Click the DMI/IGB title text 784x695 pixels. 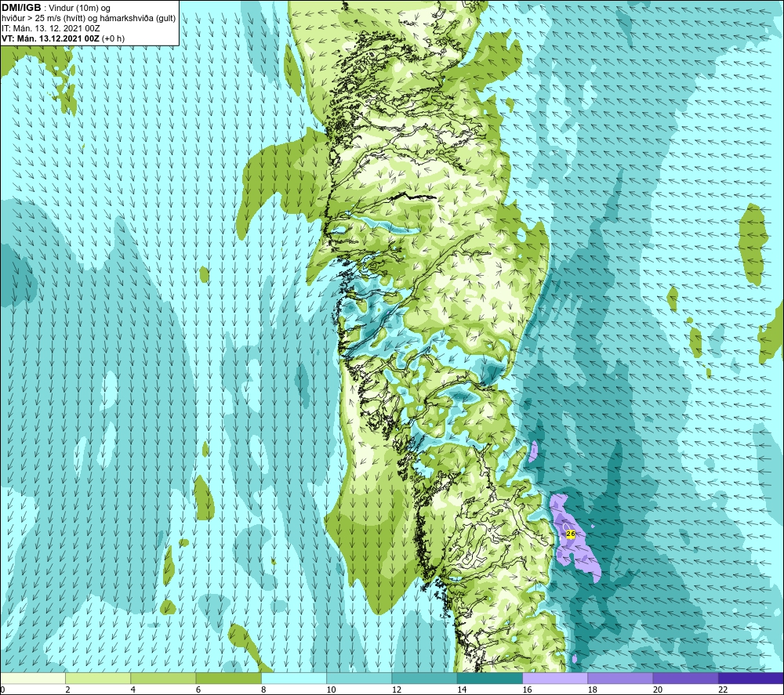[21, 8]
